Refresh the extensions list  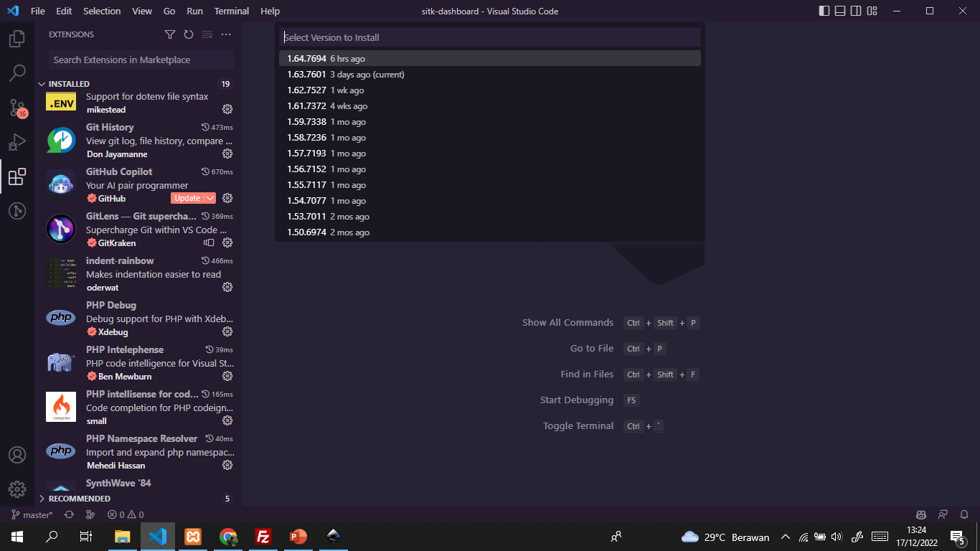click(189, 34)
